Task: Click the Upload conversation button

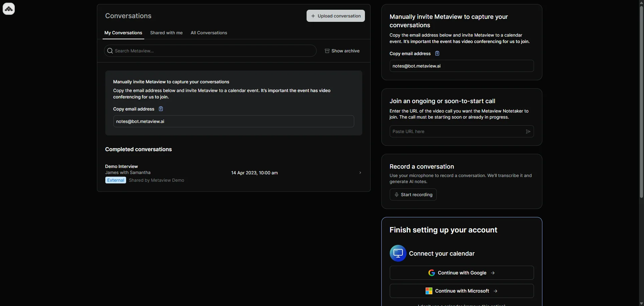Action: coord(336,16)
